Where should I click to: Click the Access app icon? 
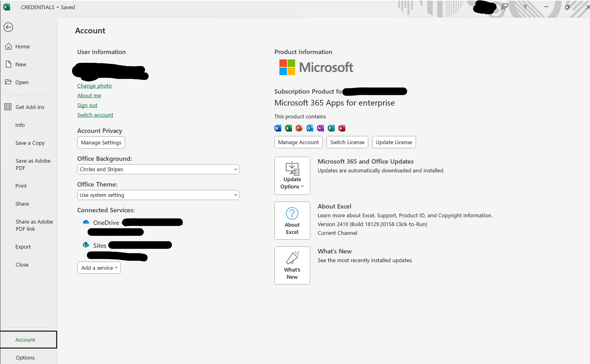click(x=342, y=128)
